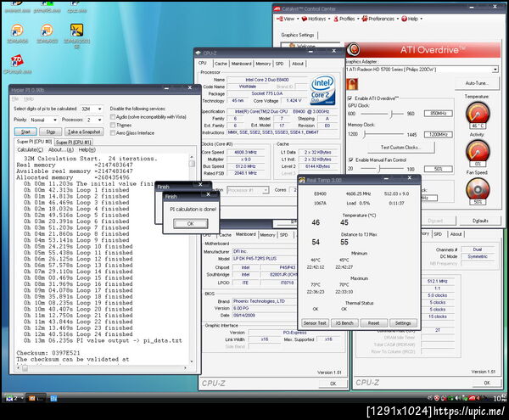Click the GPU Activity gauge
Viewport: 509px width, 420px height.
coord(478,149)
